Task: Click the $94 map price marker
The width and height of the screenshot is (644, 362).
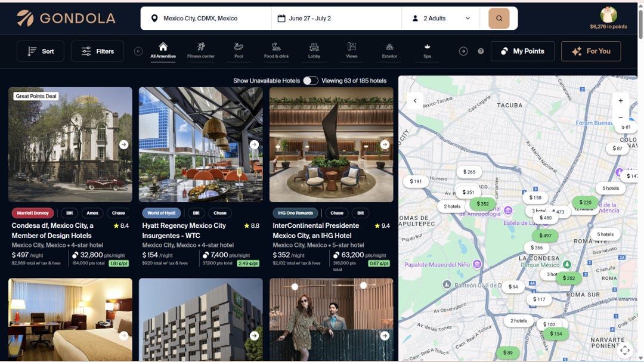Action: (513, 287)
